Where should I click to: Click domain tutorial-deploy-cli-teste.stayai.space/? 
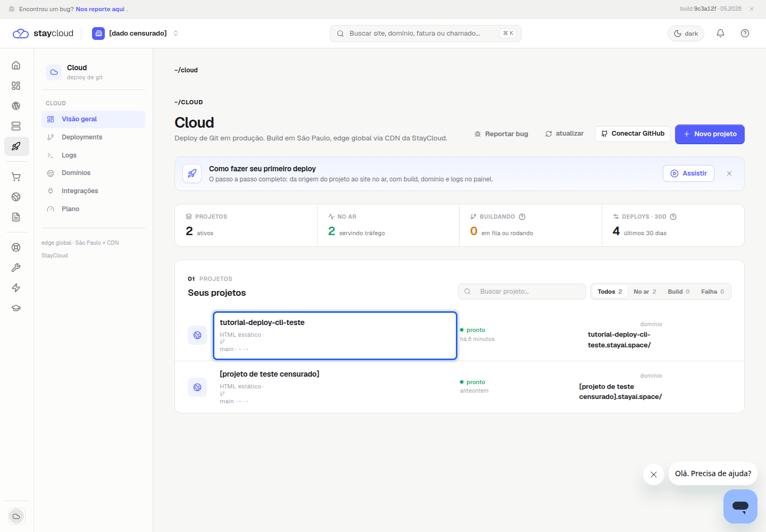pyautogui.click(x=619, y=340)
